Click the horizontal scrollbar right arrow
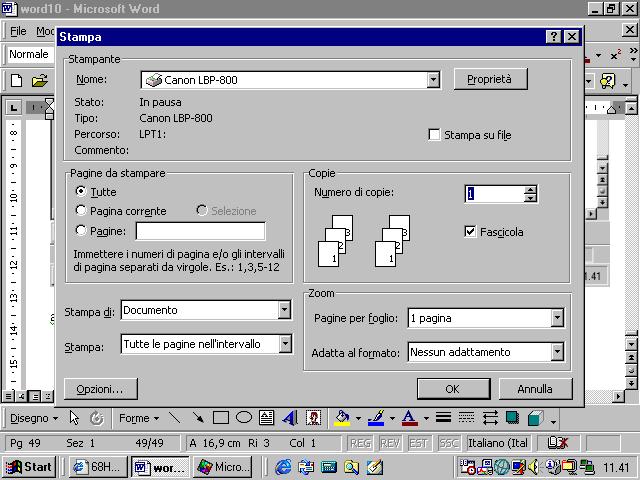640x480 pixels. (619, 396)
